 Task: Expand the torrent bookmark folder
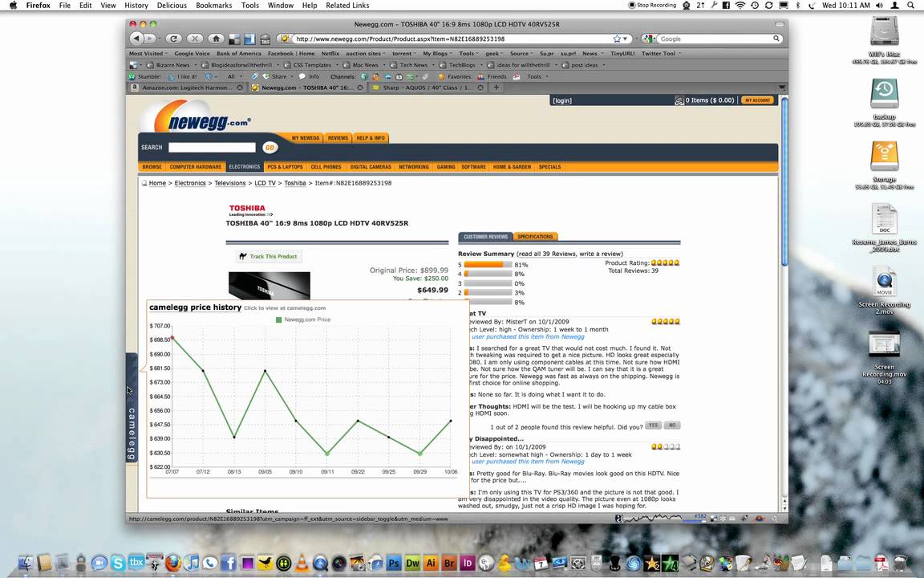pyautogui.click(x=403, y=54)
